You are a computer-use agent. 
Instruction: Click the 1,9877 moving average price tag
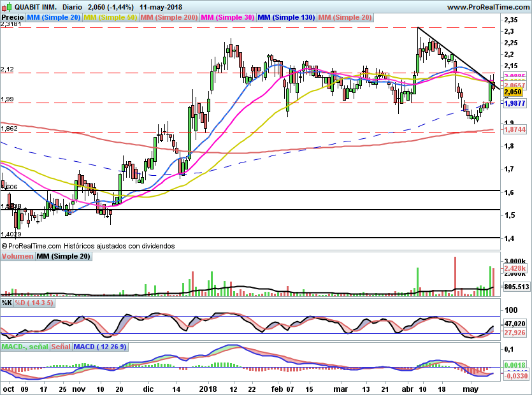click(515, 103)
